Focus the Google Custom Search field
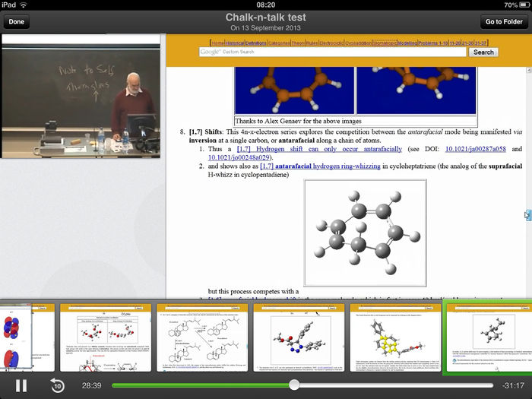 333,52
